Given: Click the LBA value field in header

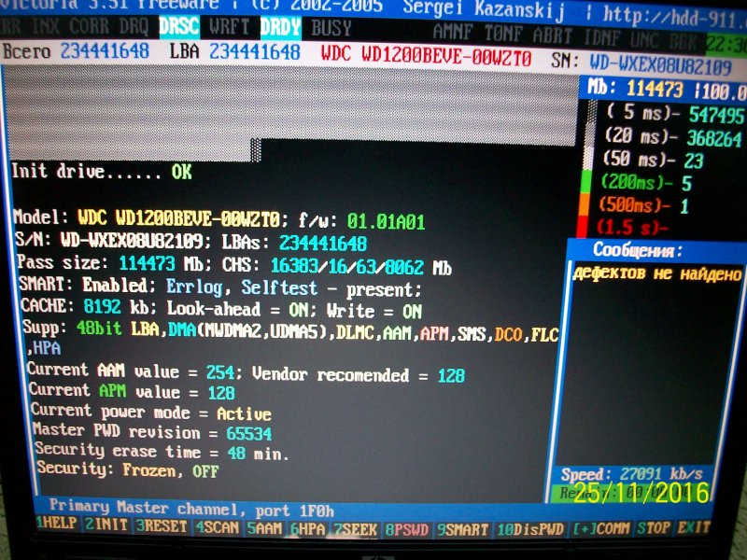Looking at the screenshot, I should pos(254,52).
